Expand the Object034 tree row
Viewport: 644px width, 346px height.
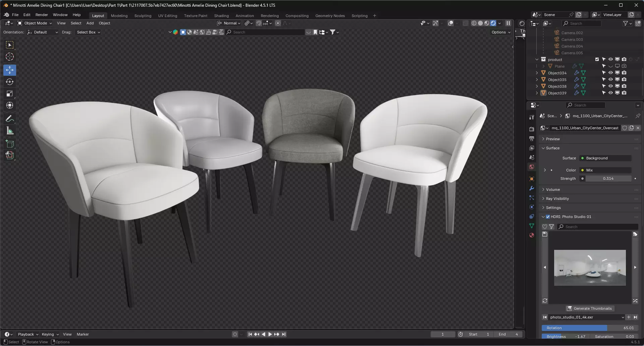pos(537,73)
